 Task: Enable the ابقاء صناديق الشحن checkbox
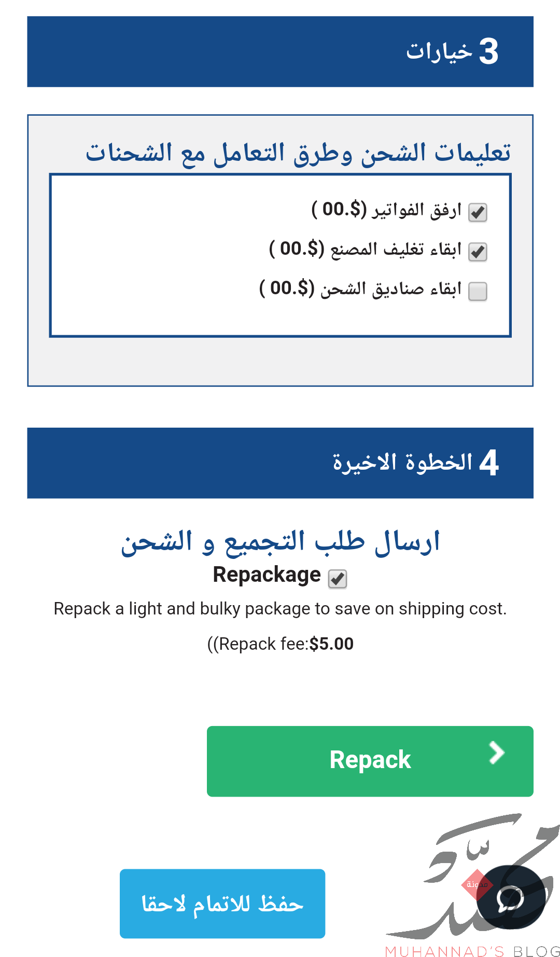478,291
